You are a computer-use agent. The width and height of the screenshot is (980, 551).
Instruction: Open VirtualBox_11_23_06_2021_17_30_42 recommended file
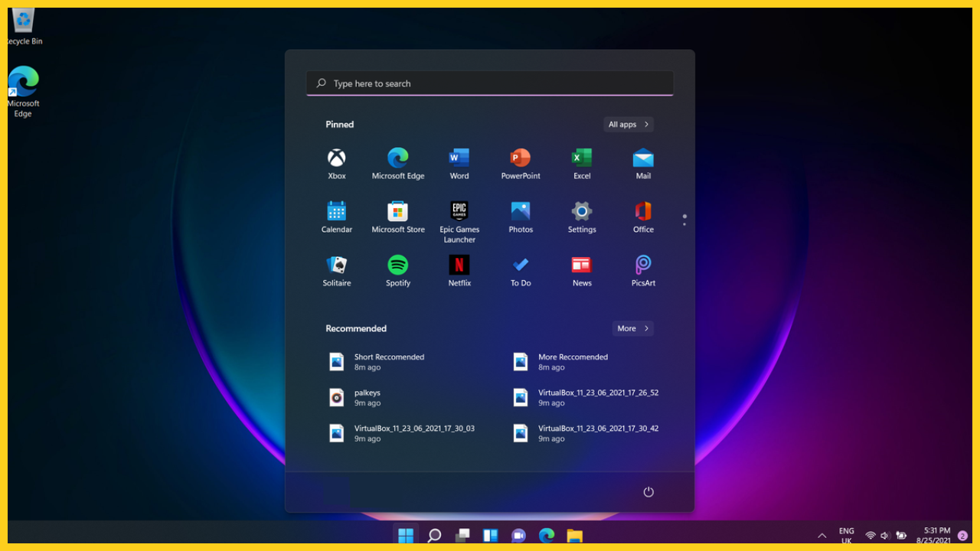coord(585,433)
